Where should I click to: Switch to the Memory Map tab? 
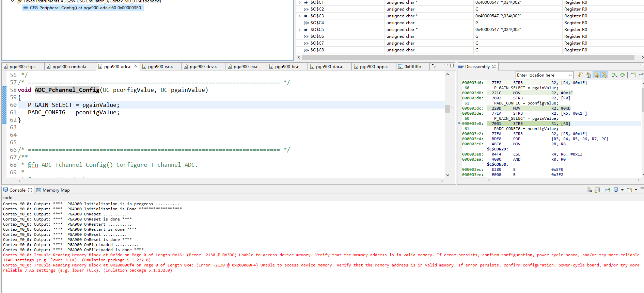53,190
